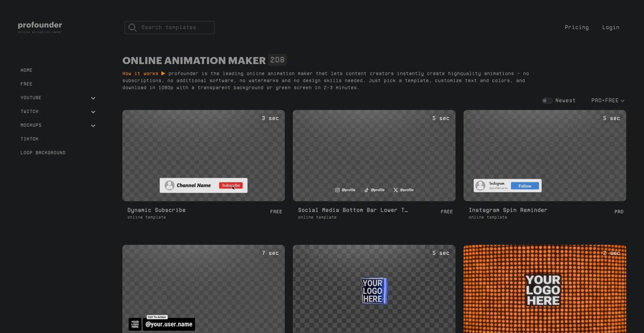
Task: Click the orange How it works play icon
Action: (x=163, y=73)
